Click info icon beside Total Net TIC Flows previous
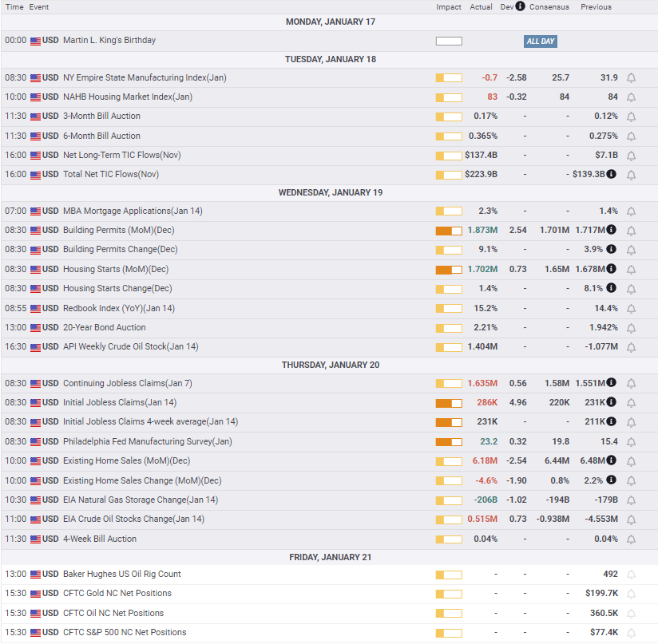The width and height of the screenshot is (658, 644). (612, 174)
